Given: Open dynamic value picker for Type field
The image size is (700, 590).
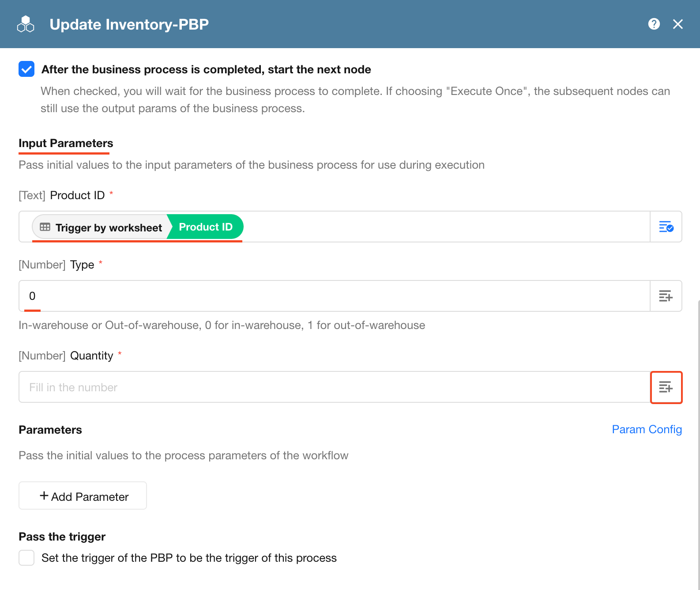Looking at the screenshot, I should click(x=666, y=296).
